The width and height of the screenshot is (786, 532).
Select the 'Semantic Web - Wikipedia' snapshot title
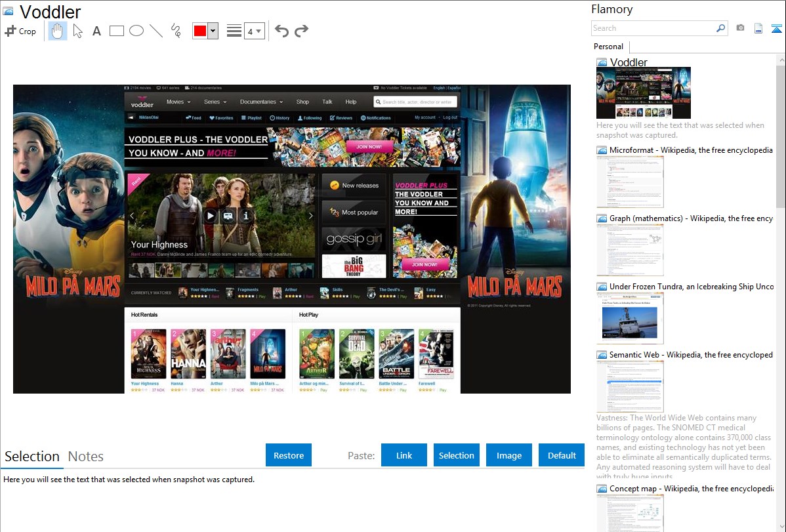(x=692, y=355)
